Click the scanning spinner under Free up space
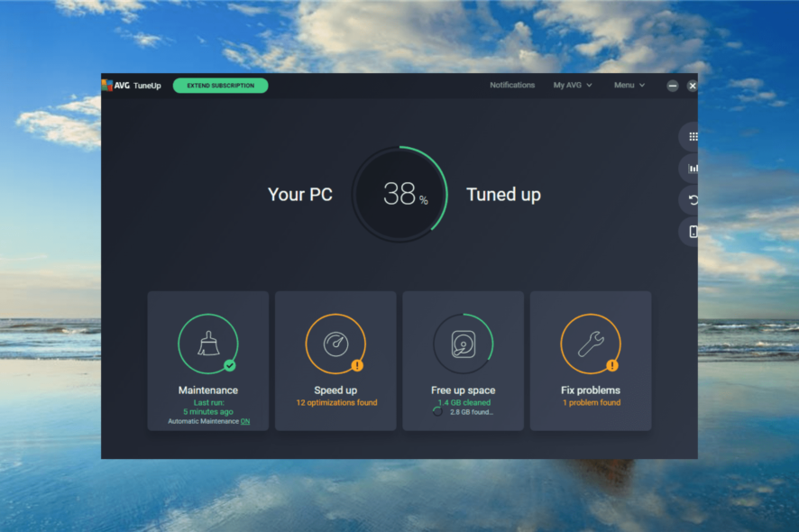799x532 pixels. pyautogui.click(x=437, y=412)
